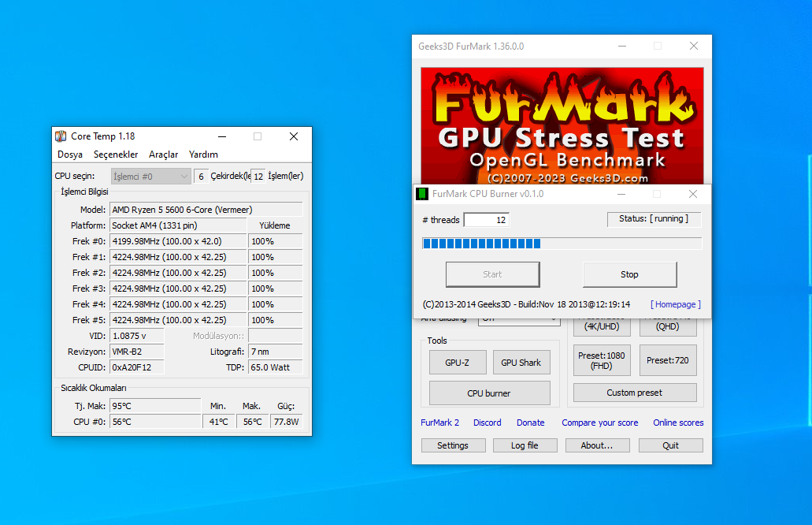Click the disabled Start button in CPU Burner
The image size is (812, 525).
coord(492,274)
